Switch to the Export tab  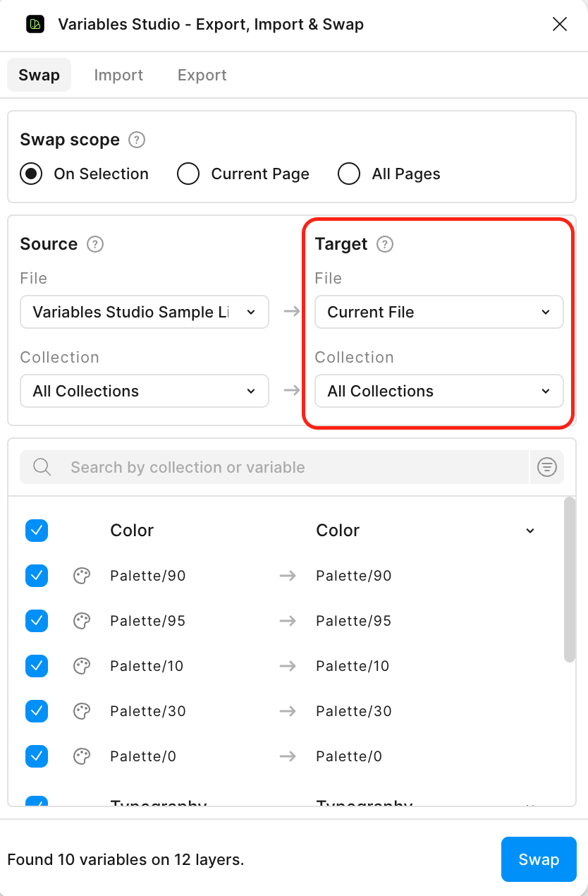pyautogui.click(x=202, y=75)
